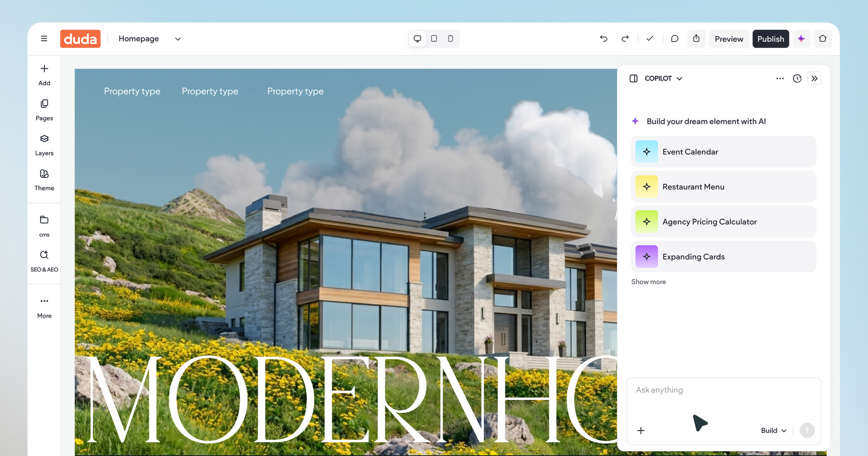The image size is (868, 456).
Task: Open the More options in sidebar
Action: (x=44, y=308)
